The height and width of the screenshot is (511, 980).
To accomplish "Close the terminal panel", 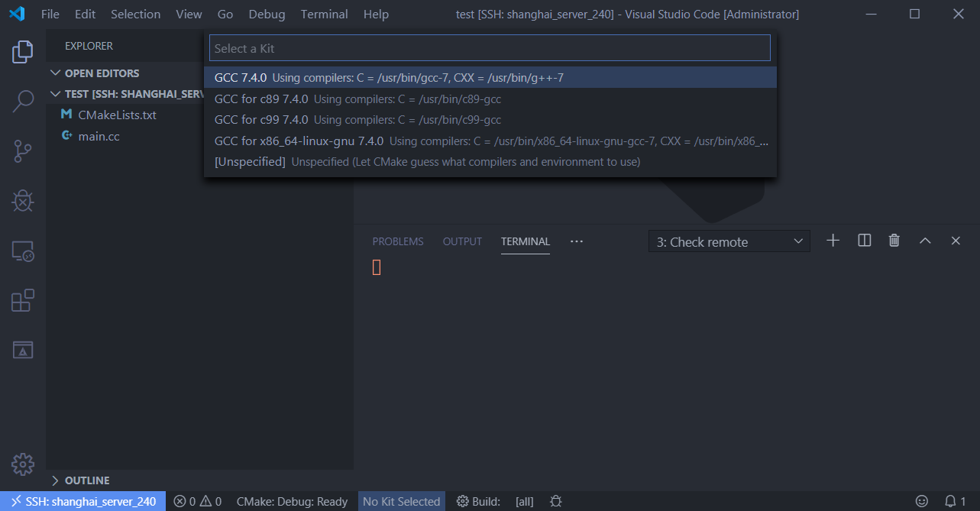I will click(x=956, y=241).
